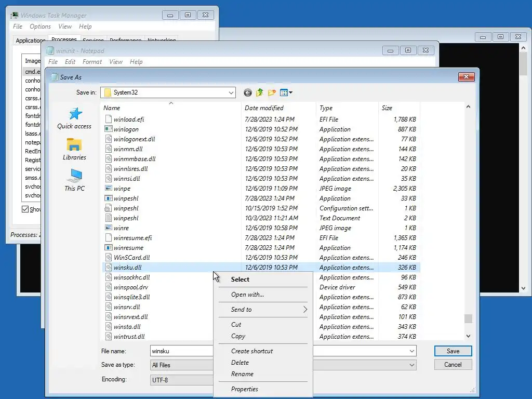Viewport: 532px width, 399px height.
Task: Switch to Task Manager Applications tab
Action: pos(30,41)
